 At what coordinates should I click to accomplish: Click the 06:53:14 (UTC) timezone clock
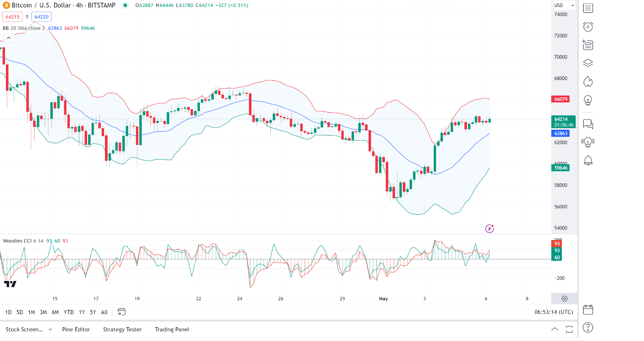coord(554,312)
